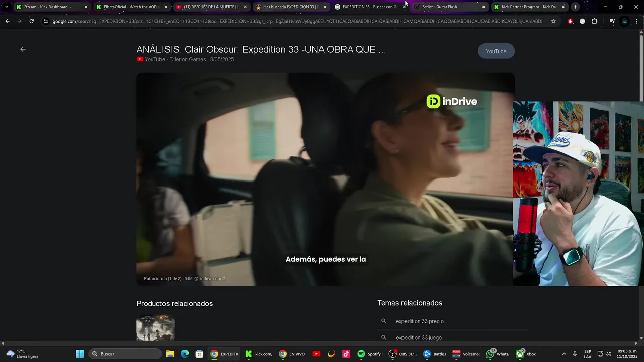Click the ad info icon beside Patrocinado
The height and width of the screenshot is (362, 644).
coord(196,279)
